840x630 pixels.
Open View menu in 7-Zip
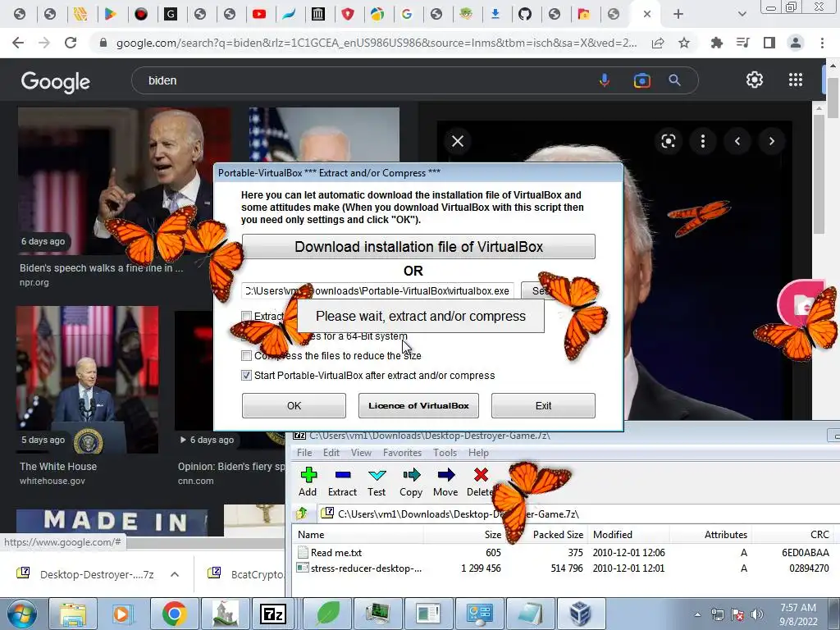(361, 453)
